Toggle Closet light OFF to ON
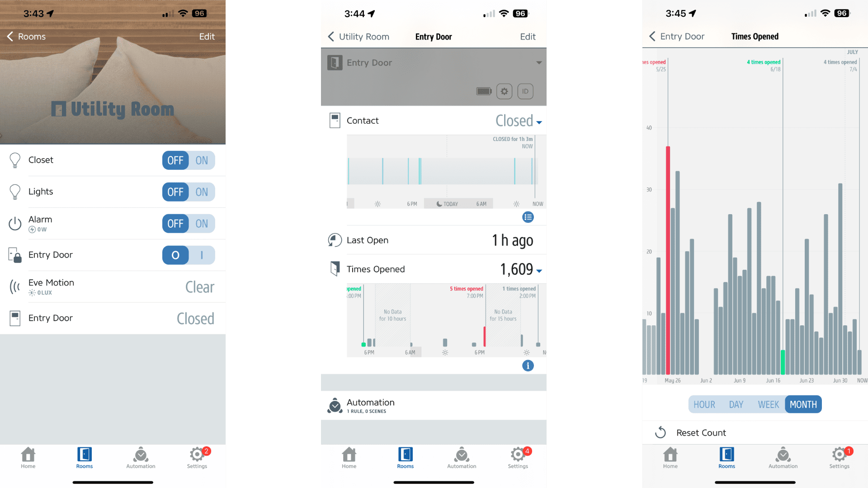The width and height of the screenshot is (868, 488). pyautogui.click(x=202, y=160)
